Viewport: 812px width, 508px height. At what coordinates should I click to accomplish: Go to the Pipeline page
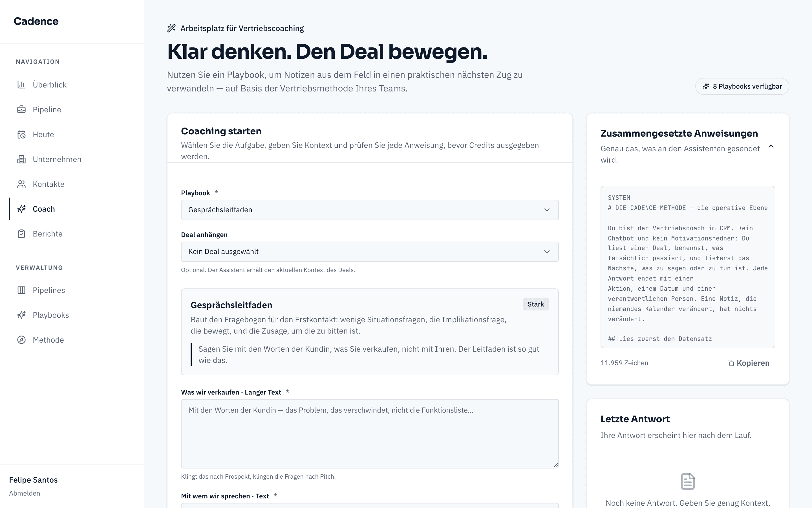click(72, 110)
